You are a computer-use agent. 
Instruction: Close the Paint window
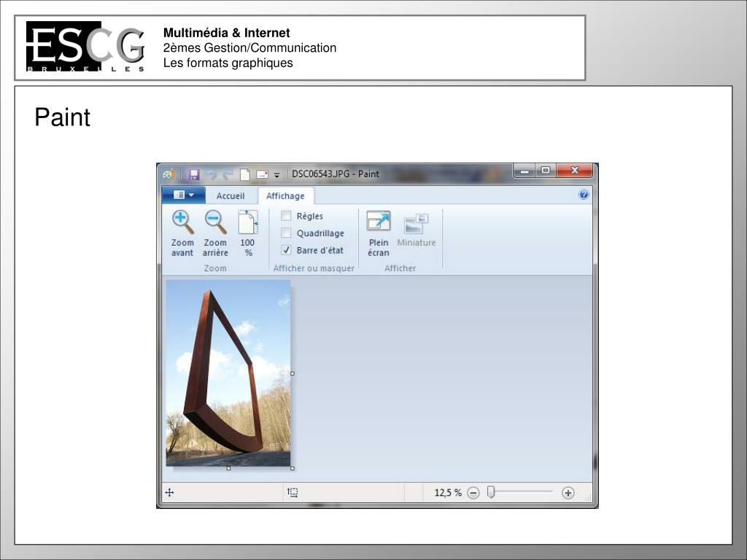pyautogui.click(x=575, y=171)
